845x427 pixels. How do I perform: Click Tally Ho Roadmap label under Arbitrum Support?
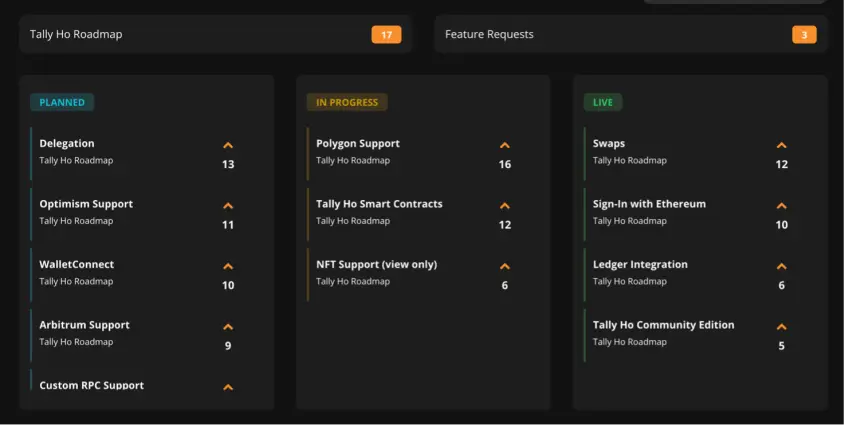pyautogui.click(x=76, y=341)
